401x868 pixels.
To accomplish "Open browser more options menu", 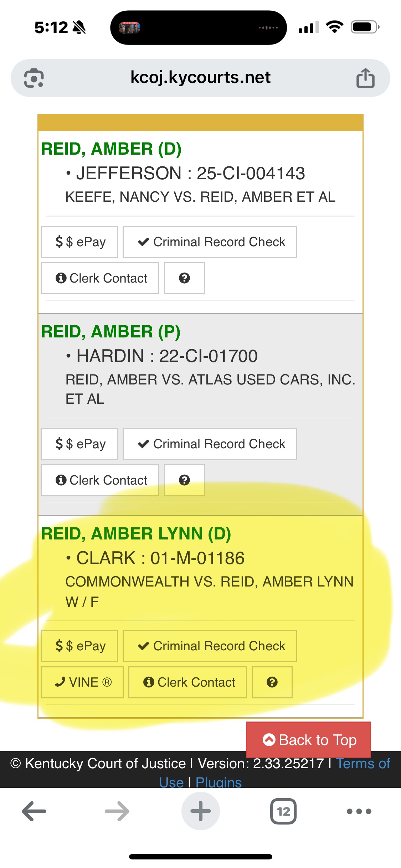I will point(359,811).
